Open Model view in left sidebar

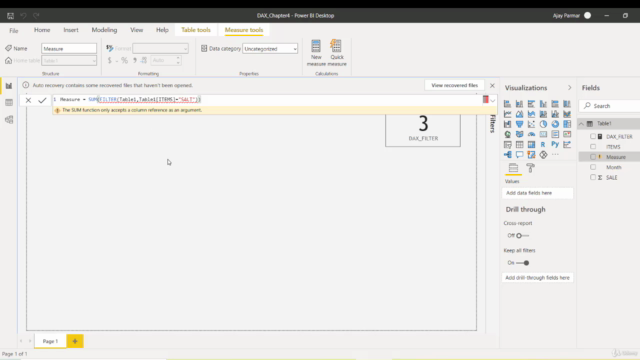tap(9, 120)
